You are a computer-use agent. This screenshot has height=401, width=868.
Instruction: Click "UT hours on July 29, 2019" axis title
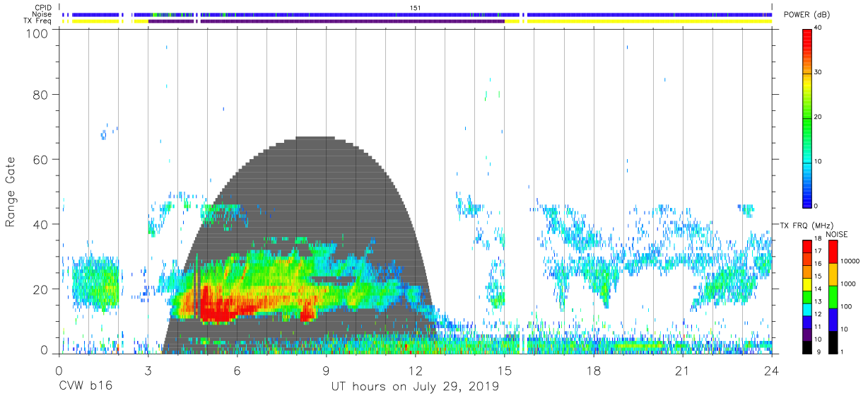coord(415,387)
